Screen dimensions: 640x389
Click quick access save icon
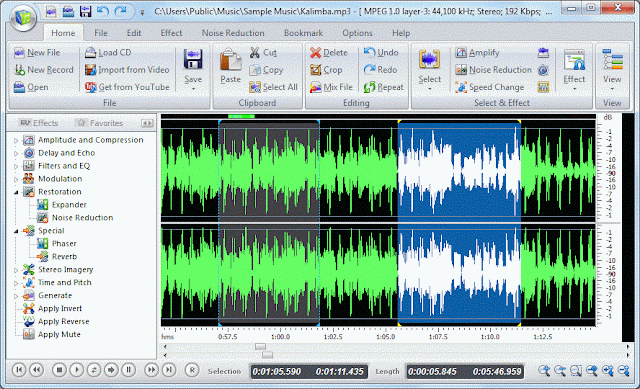[85, 11]
